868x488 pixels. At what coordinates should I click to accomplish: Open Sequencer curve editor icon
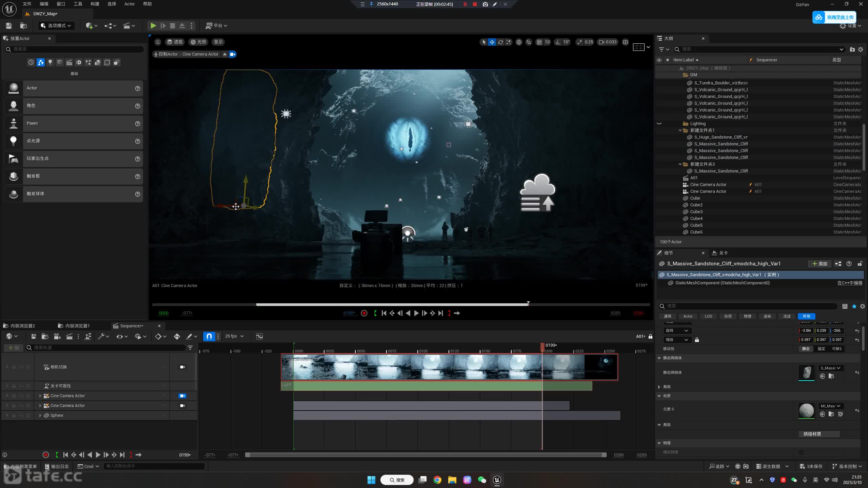(x=259, y=337)
